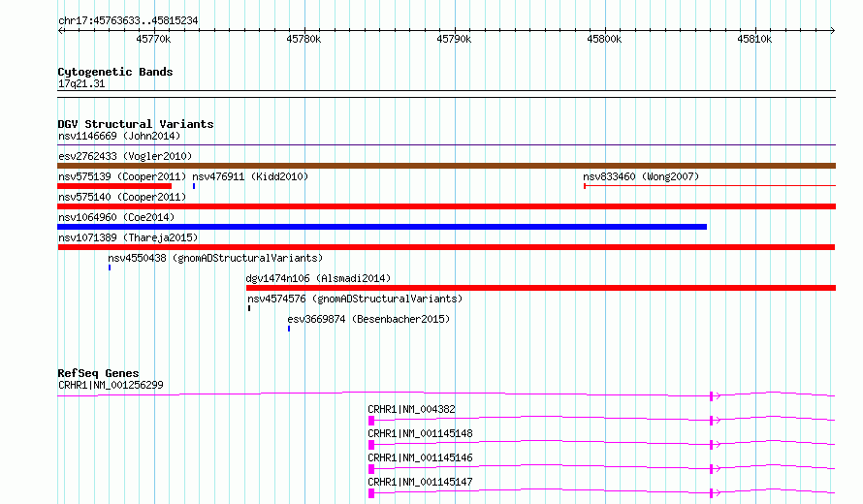Click first exon box of NM_001145148

(x=371, y=445)
